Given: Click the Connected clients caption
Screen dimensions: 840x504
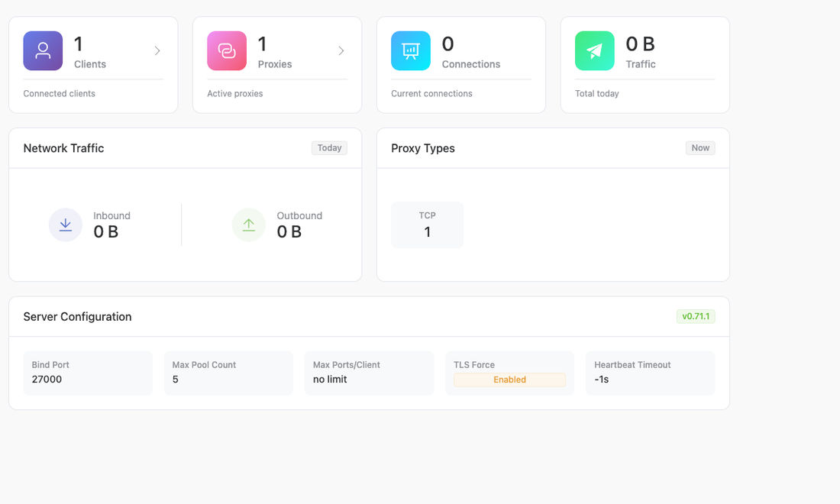Looking at the screenshot, I should coord(59,94).
